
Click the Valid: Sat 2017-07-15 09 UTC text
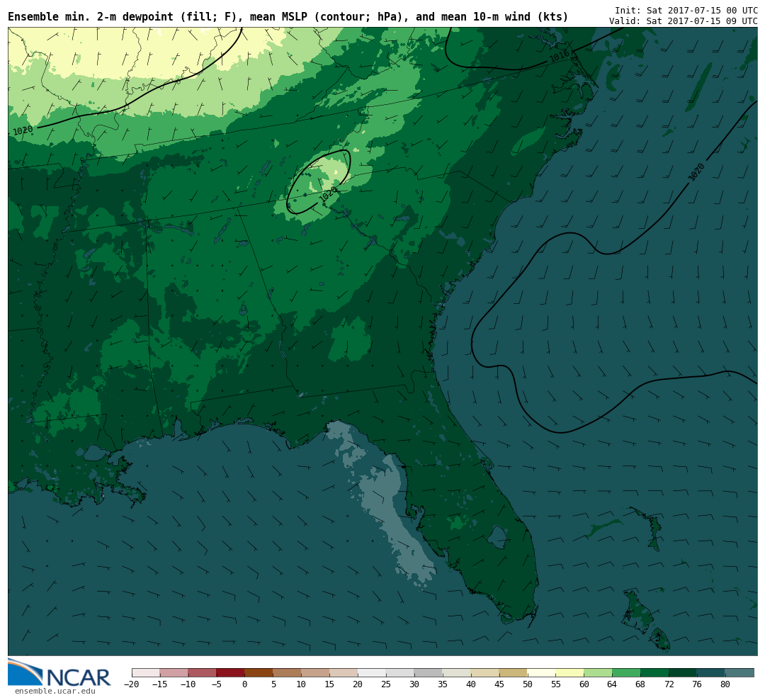(683, 21)
